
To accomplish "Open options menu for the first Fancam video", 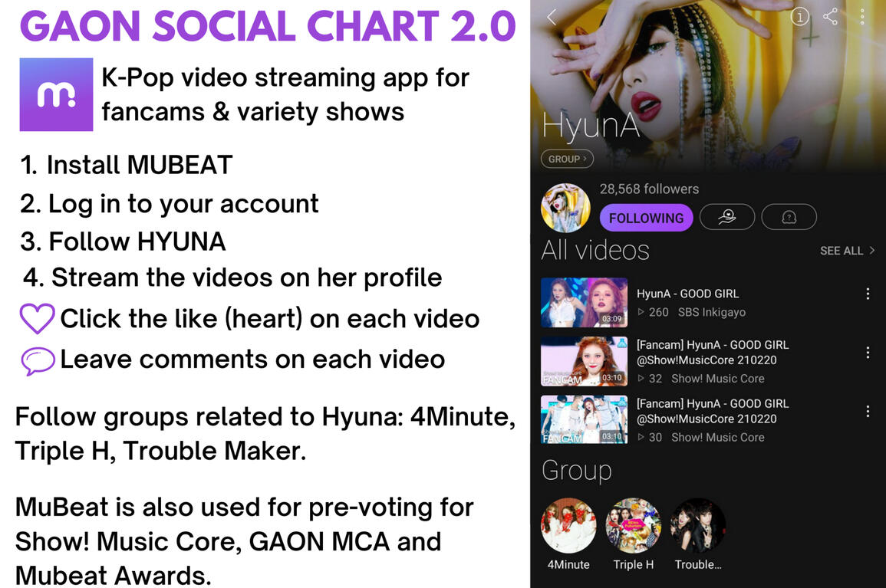I will click(x=868, y=353).
